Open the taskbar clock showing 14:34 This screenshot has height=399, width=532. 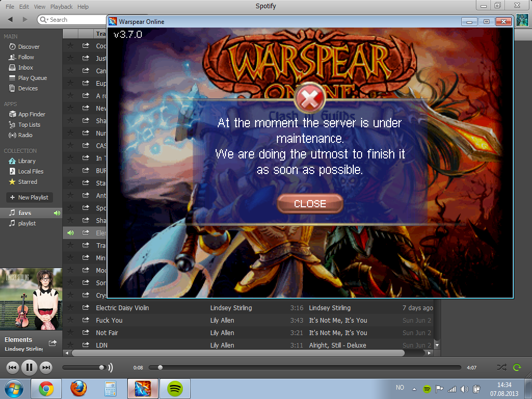click(504, 389)
